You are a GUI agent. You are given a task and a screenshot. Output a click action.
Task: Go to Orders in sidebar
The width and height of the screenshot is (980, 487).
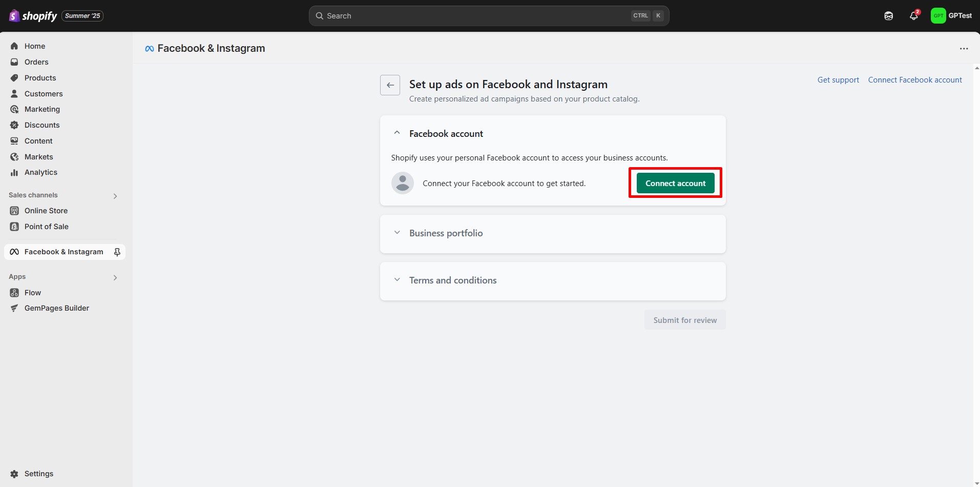pyautogui.click(x=36, y=62)
